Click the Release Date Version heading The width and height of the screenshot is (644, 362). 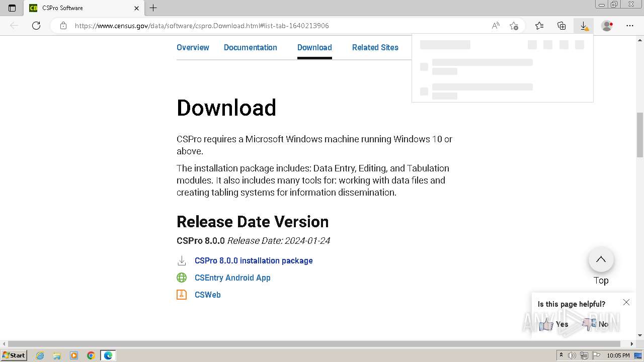click(253, 222)
